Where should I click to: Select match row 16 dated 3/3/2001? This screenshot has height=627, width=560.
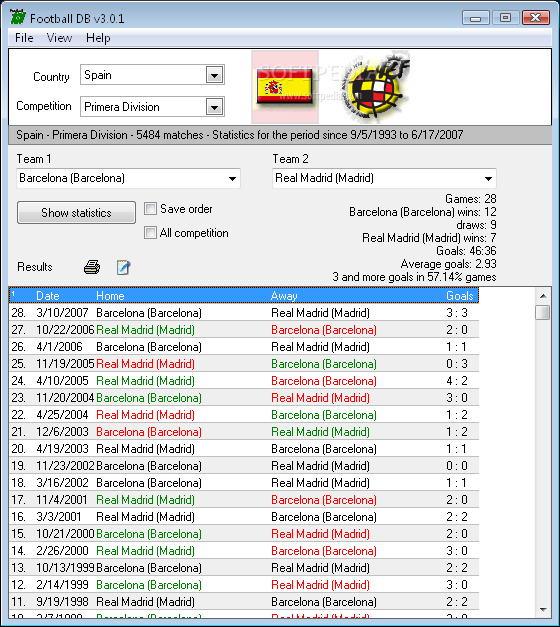(x=244, y=517)
